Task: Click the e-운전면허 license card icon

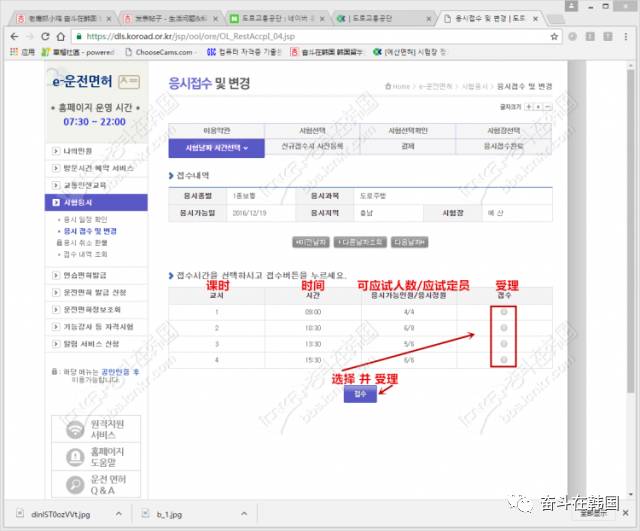Action: 129,82
